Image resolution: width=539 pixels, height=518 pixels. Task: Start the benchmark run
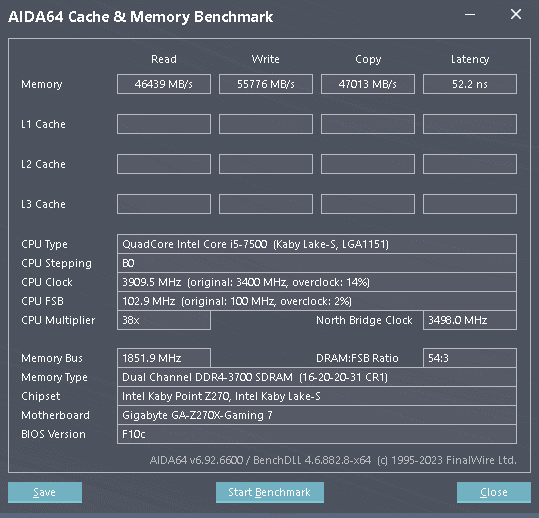[x=270, y=492]
